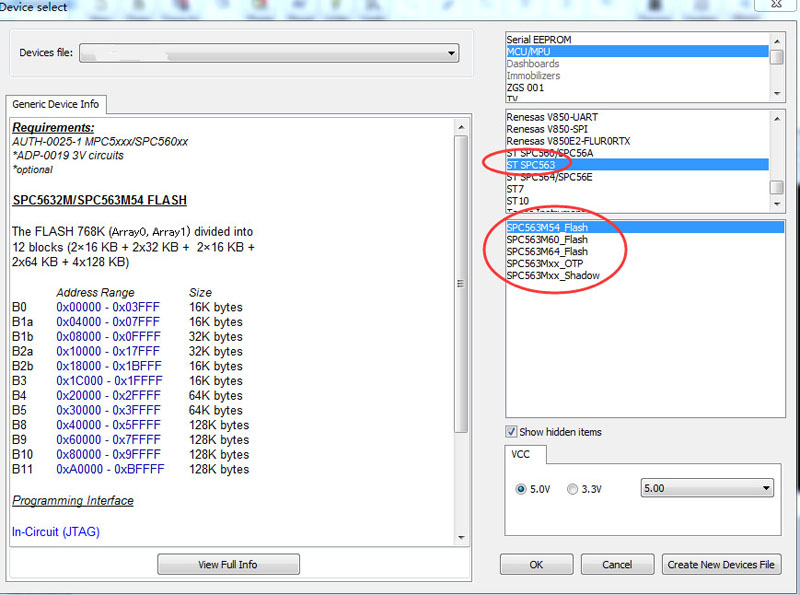The image size is (800, 595).
Task: Toggle the Show hidden items checkbox
Action: click(x=511, y=432)
